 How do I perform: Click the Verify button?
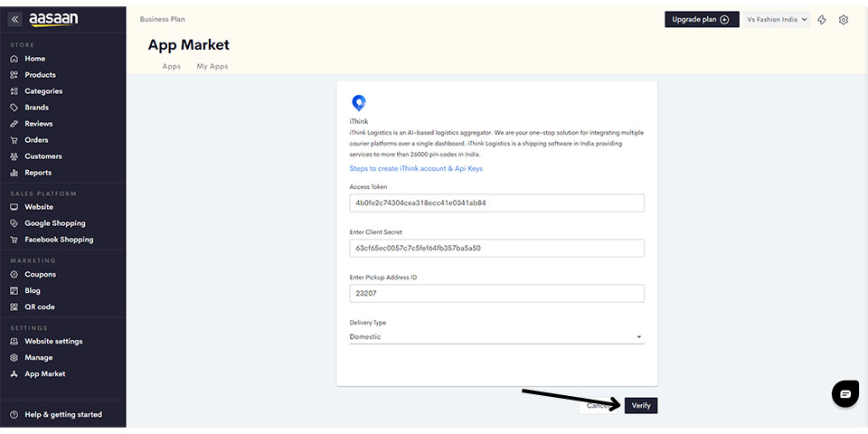click(x=641, y=406)
